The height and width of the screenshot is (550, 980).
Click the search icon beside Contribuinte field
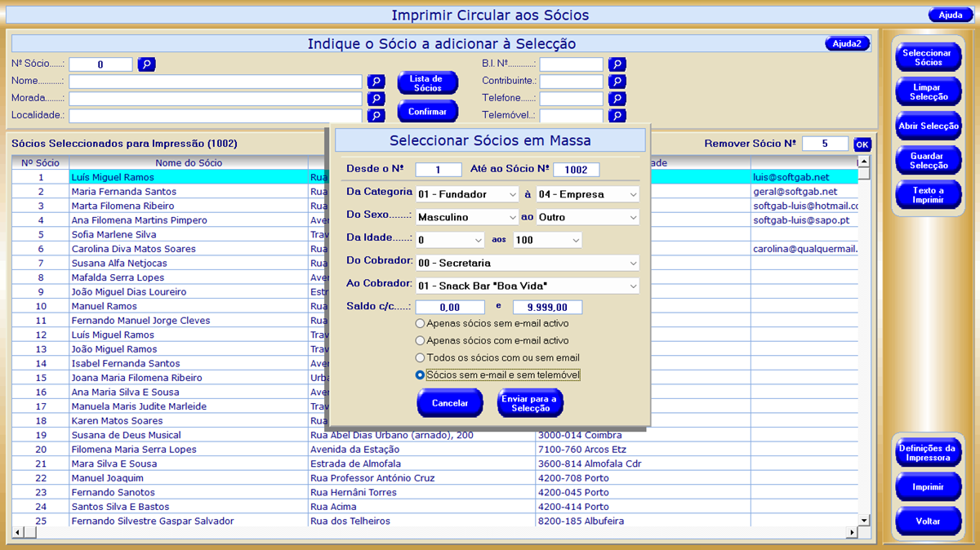pos(617,82)
